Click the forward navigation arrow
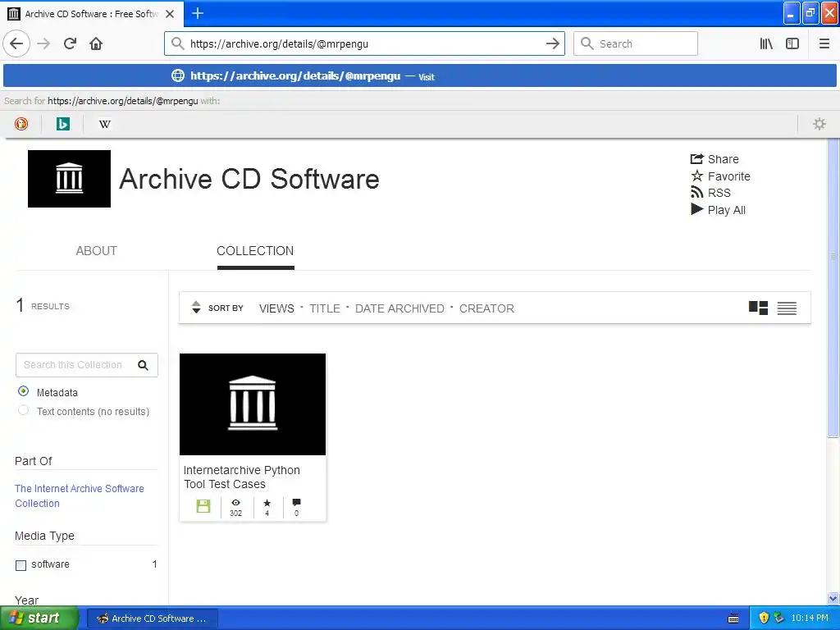The width and height of the screenshot is (840, 630). [43, 43]
